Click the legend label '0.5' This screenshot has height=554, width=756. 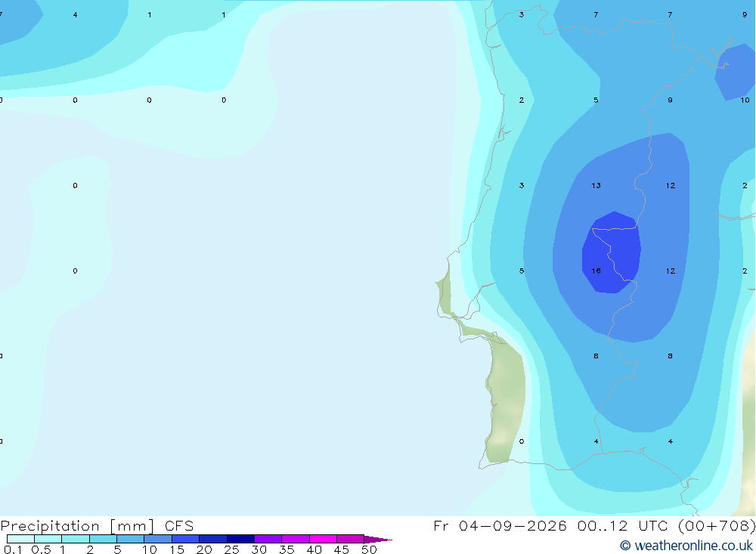click(41, 549)
